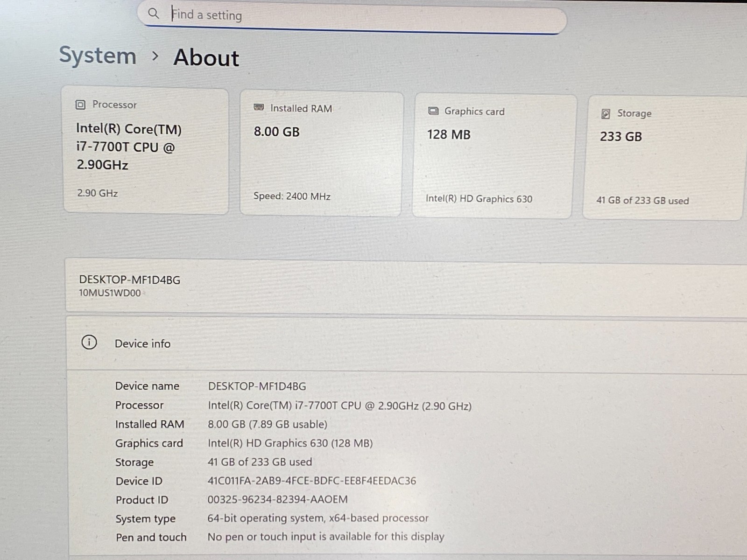Select the Device ID value
This screenshot has width=747, height=560.
[x=311, y=481]
